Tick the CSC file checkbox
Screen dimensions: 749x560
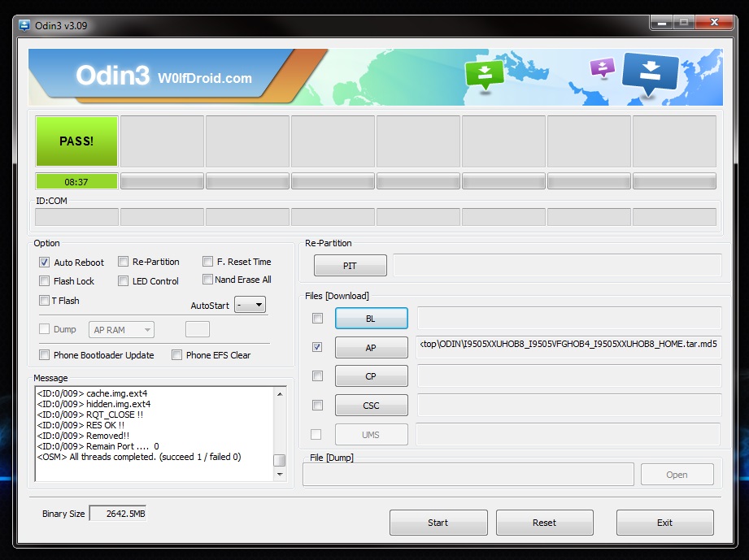pos(317,406)
